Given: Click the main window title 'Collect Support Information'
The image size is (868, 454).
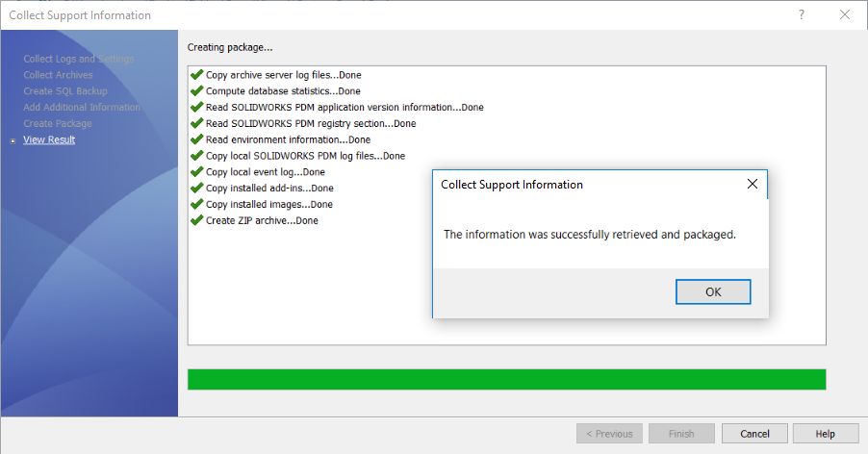Looking at the screenshot, I should [x=80, y=15].
